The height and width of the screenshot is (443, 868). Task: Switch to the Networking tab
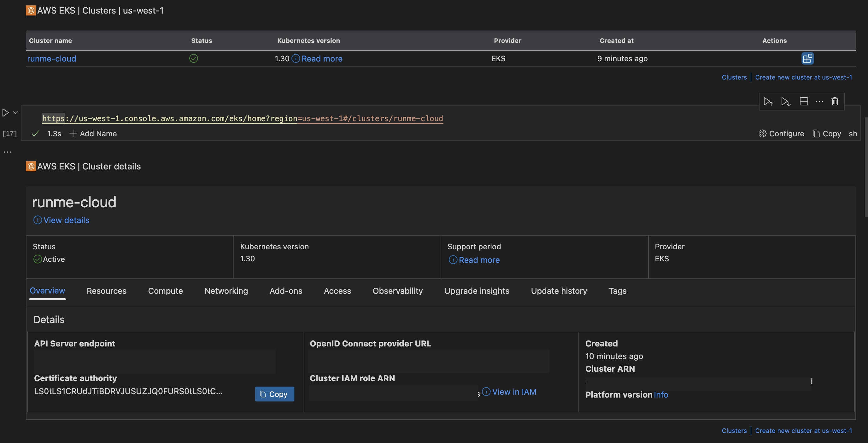point(226,291)
